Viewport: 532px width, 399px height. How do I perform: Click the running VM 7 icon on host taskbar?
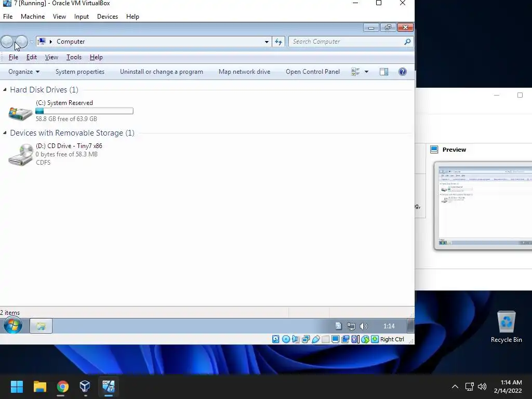tap(108, 387)
